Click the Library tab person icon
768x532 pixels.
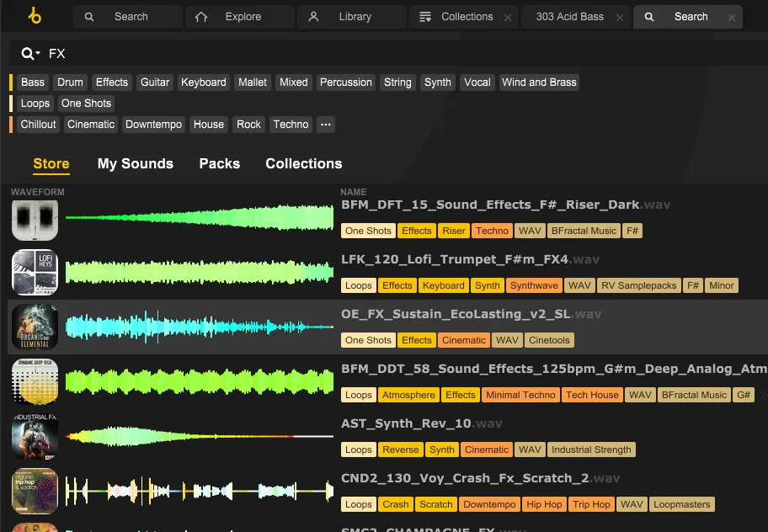point(313,17)
